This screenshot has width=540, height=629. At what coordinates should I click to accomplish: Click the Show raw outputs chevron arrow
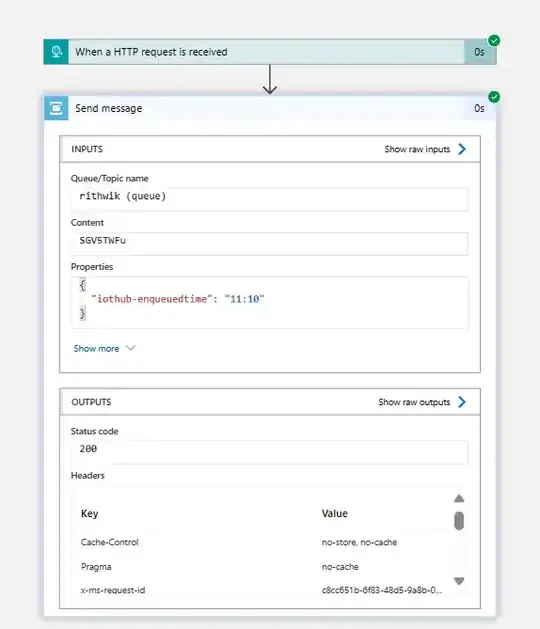click(x=462, y=402)
